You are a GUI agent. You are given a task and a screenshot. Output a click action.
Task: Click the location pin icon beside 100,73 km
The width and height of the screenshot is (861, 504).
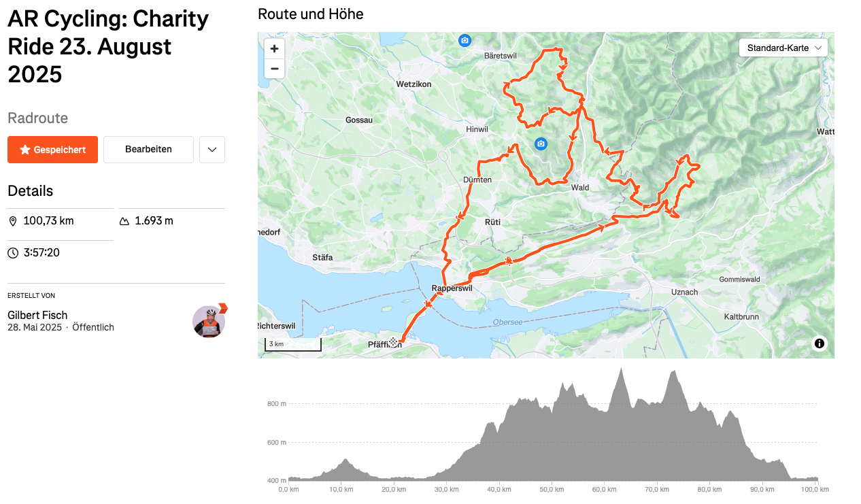[x=13, y=221]
